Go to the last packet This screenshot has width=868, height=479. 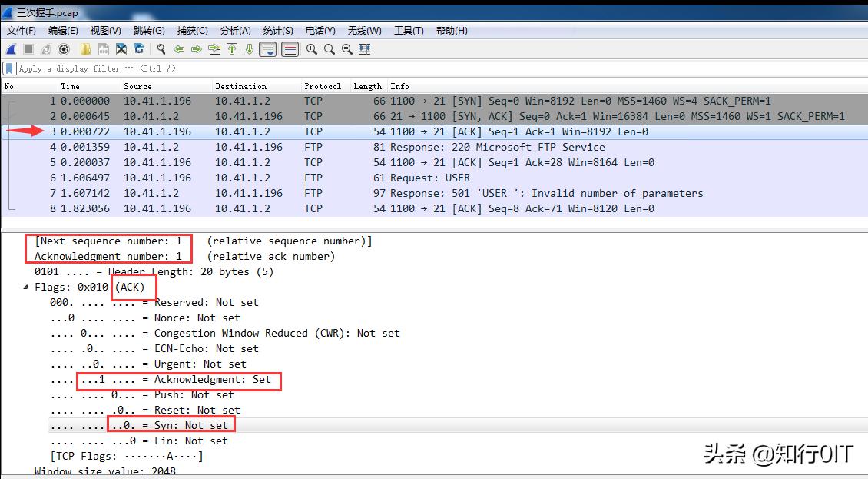pos(251,49)
